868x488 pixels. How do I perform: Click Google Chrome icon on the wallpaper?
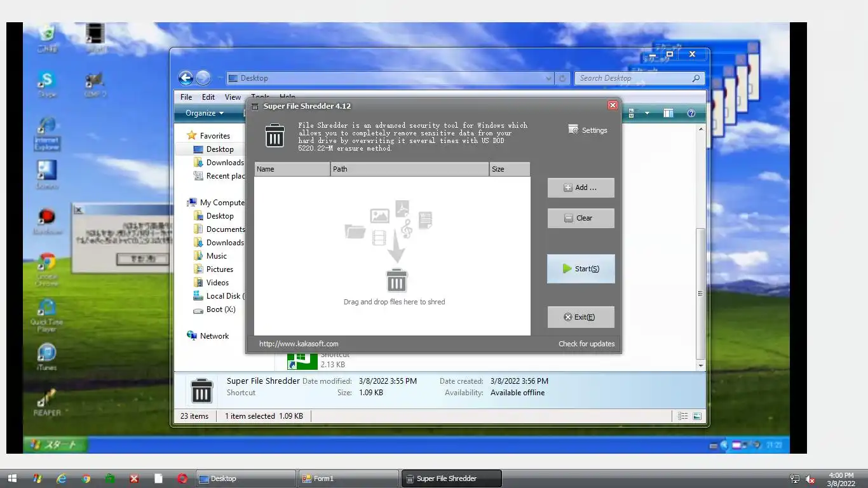coord(46,269)
